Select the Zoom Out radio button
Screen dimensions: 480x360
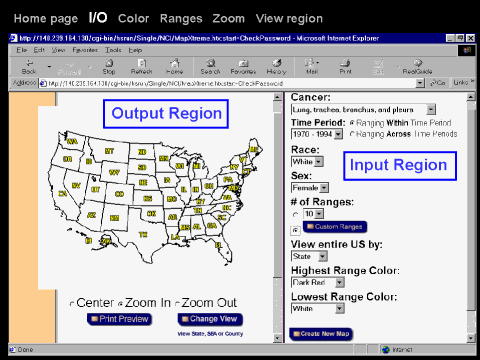(x=177, y=304)
